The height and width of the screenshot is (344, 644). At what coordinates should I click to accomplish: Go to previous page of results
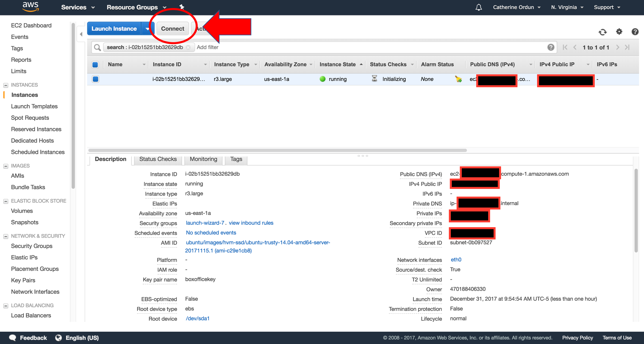coord(575,47)
